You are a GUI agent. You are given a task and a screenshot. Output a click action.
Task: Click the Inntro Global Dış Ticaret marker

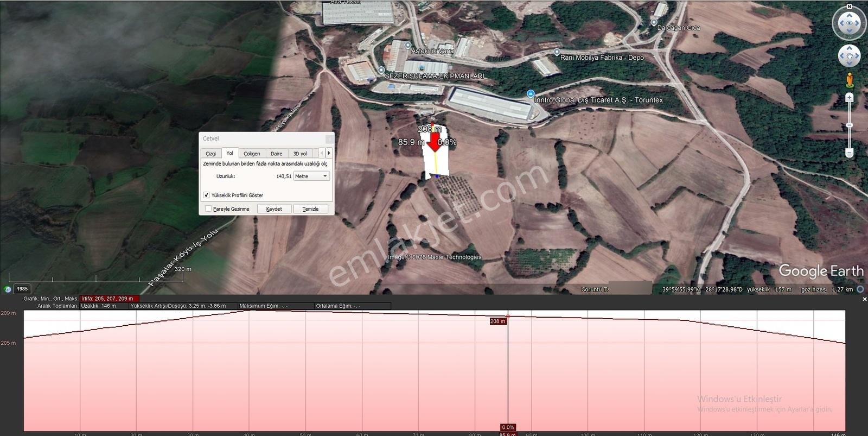tap(531, 93)
